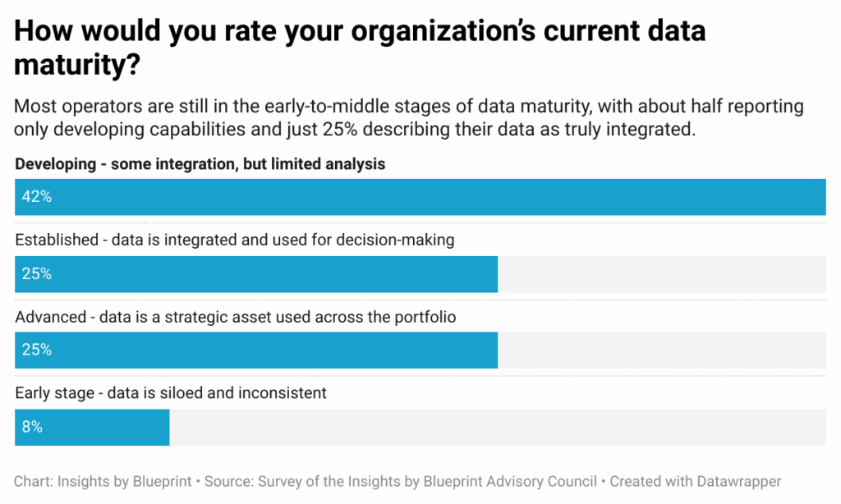Open the "Created with Datawrapper" link
The image size is (841, 504).
click(695, 482)
